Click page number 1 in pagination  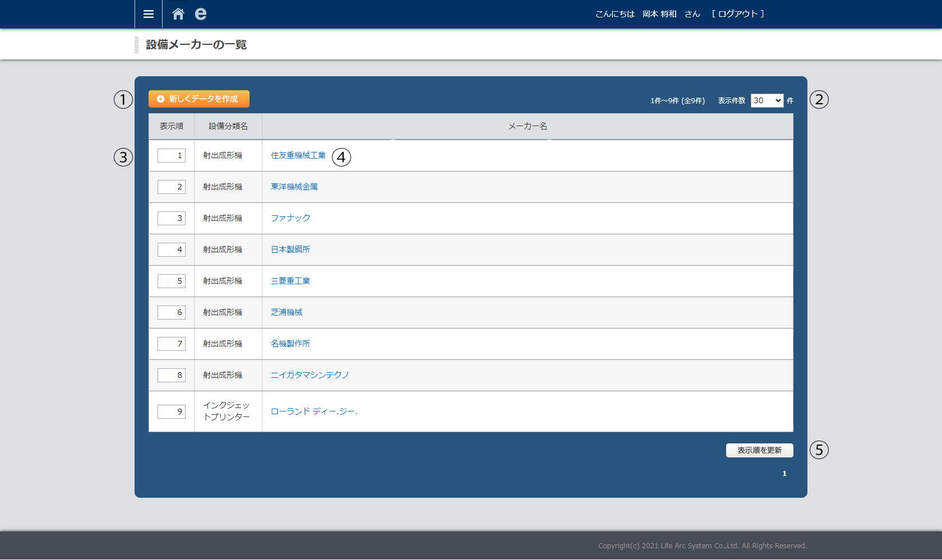coord(784,474)
